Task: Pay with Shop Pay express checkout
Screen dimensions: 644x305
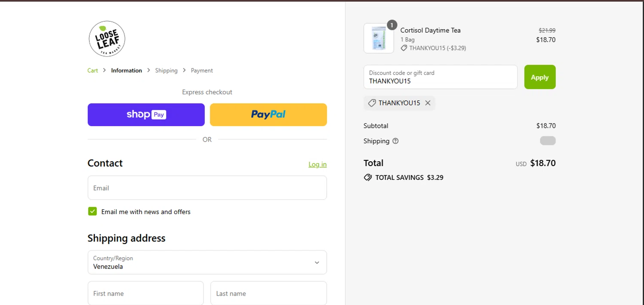Action: point(146,115)
